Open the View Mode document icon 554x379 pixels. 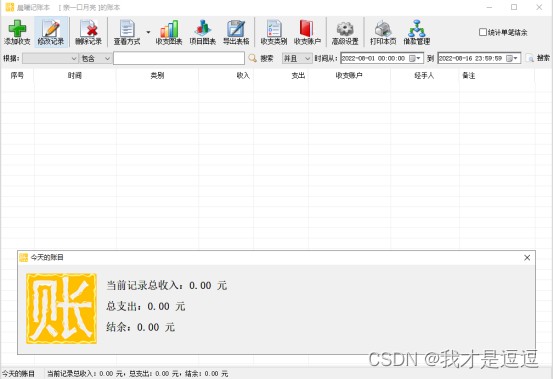click(x=127, y=32)
